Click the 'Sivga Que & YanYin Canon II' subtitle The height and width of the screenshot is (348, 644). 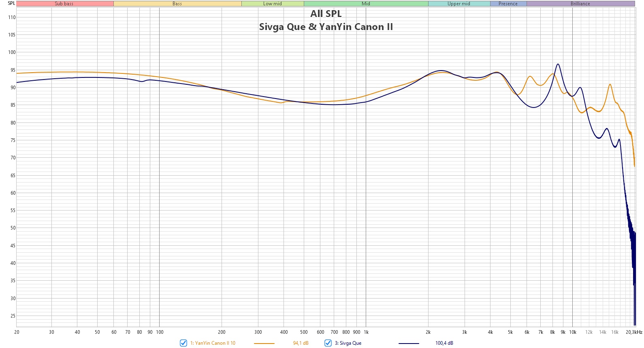326,27
